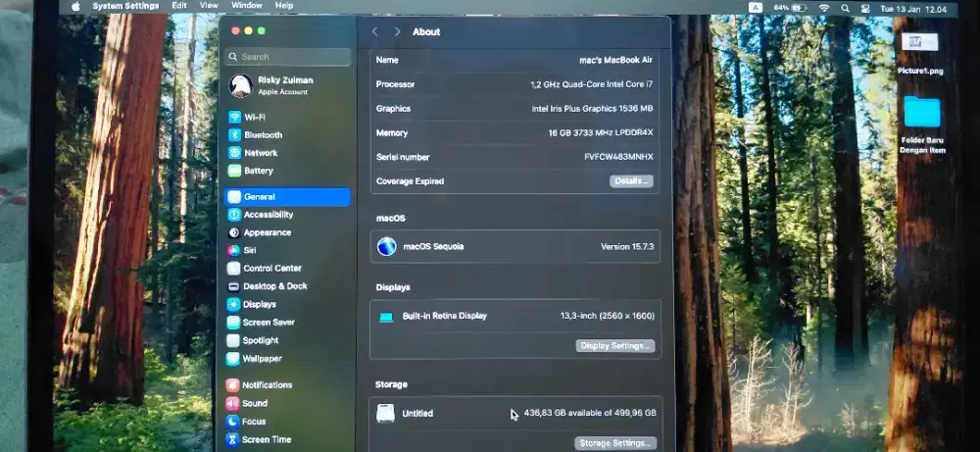
Task: Go forward with the right chevron
Action: point(397,32)
